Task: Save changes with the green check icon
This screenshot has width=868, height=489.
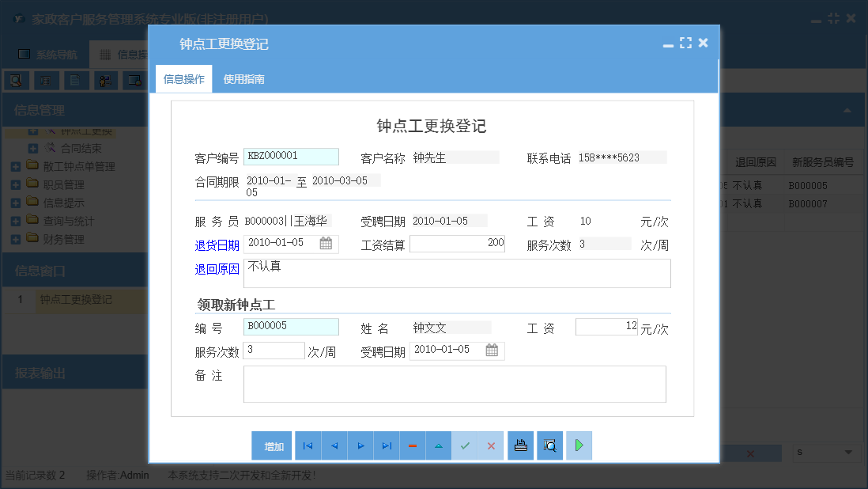Action: click(465, 445)
